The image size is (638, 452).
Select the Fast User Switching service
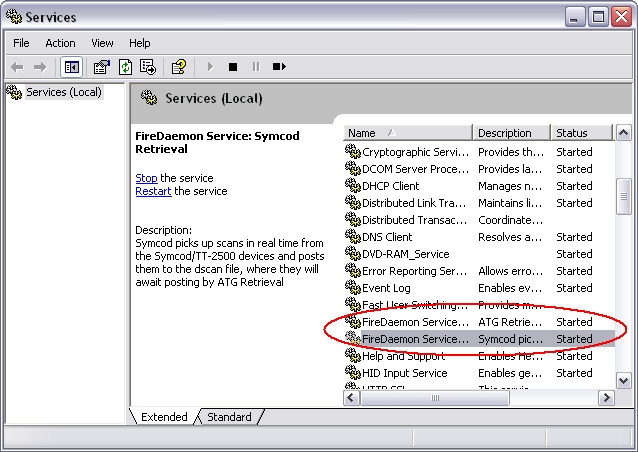tap(479, 305)
